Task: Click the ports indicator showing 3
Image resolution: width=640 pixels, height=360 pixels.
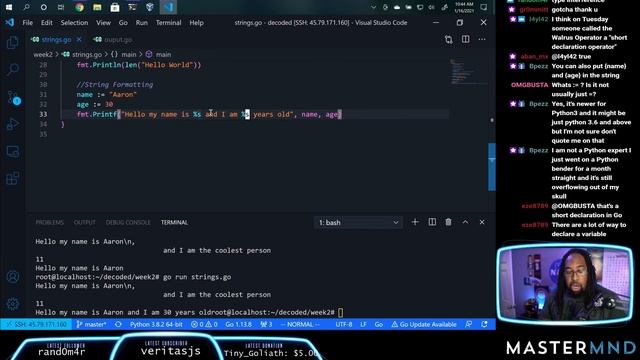Action: coord(266,324)
